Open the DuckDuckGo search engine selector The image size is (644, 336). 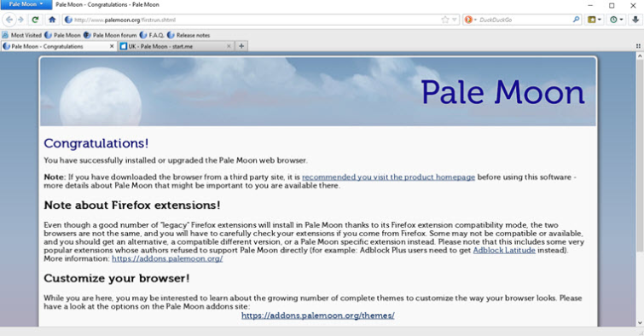pos(470,20)
